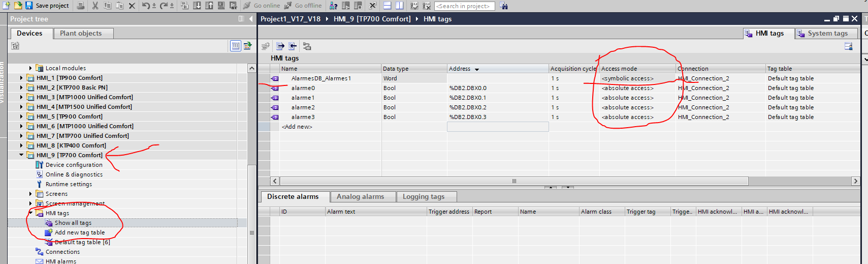Screen dimensions: 868x264
Task: Click the Compile icon in toolbar
Action: click(185, 6)
